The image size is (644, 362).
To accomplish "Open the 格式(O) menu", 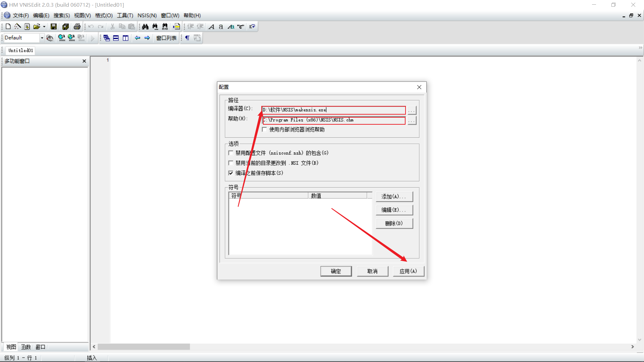I will pos(104,15).
